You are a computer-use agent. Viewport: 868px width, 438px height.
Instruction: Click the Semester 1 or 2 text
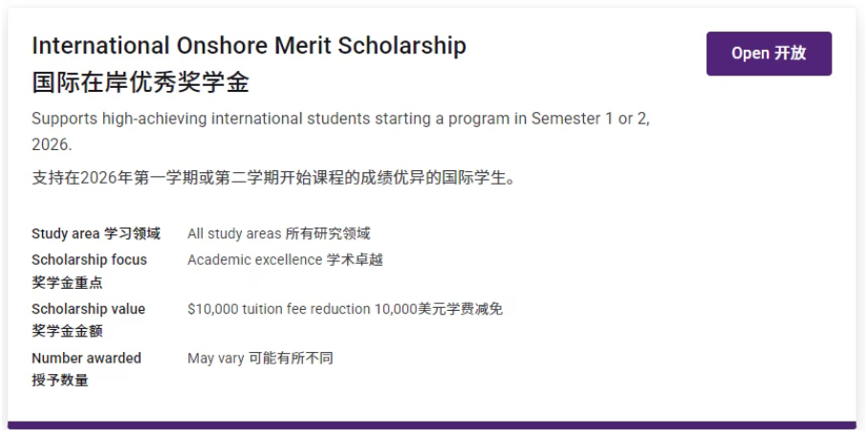point(586,120)
